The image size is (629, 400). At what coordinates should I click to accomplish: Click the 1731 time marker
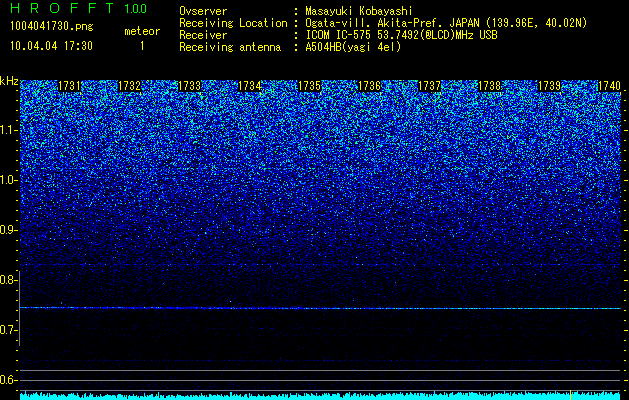click(x=69, y=86)
